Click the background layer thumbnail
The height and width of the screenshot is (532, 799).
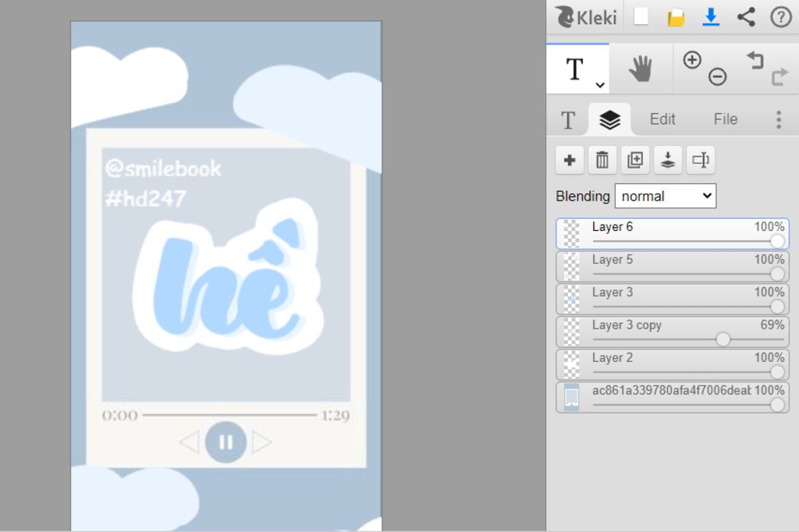point(571,398)
